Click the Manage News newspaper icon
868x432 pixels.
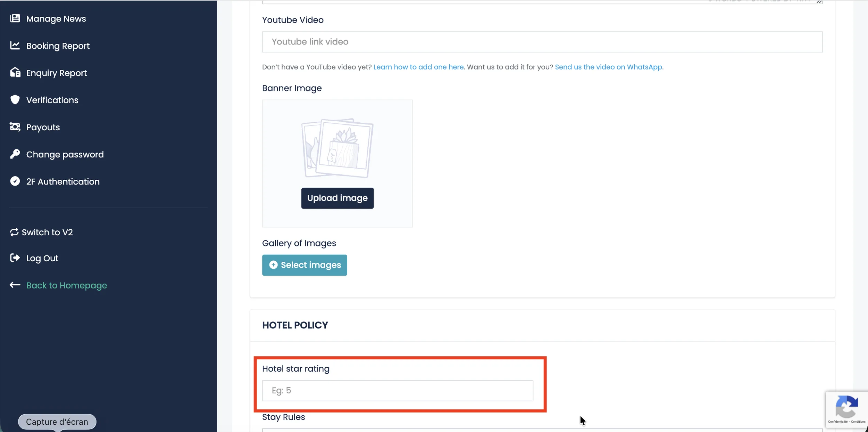(x=15, y=18)
